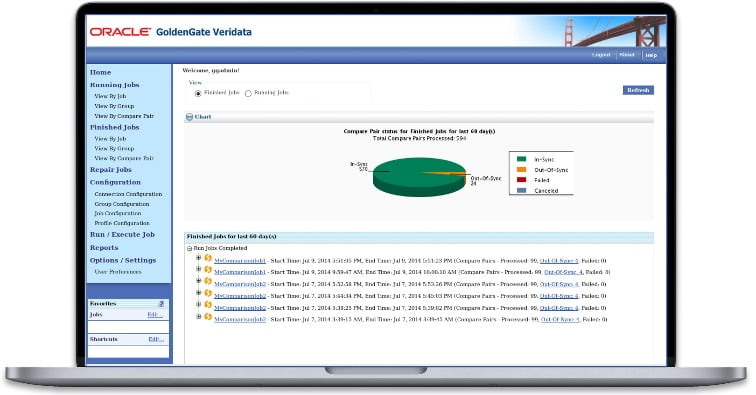Click the status icon of the job started 5:51 PM
756x395 pixels.
[208, 258]
